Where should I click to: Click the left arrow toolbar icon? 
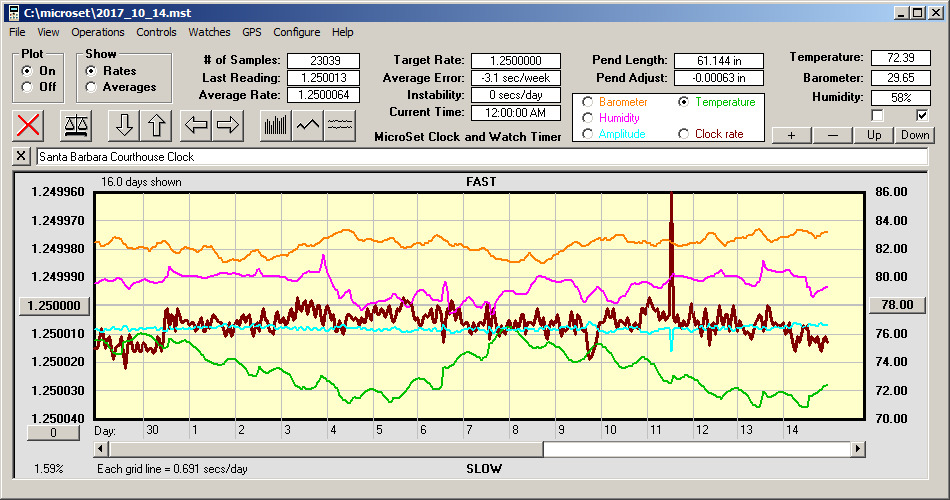(x=196, y=125)
